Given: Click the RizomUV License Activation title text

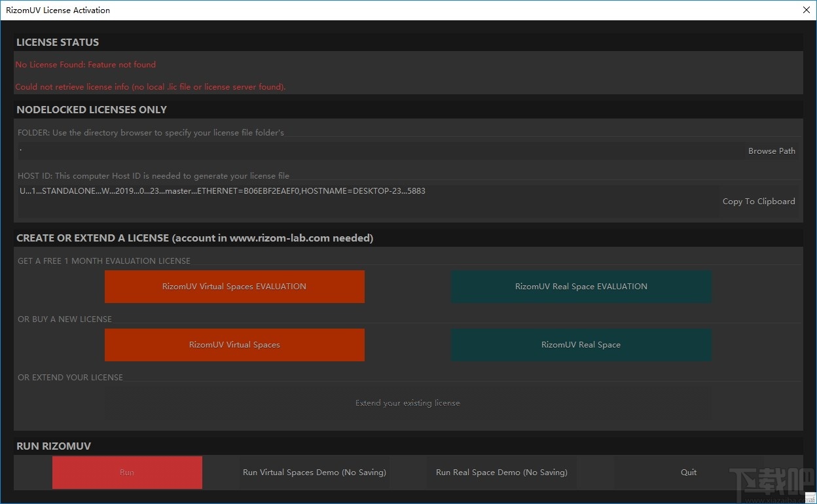Looking at the screenshot, I should coord(58,10).
